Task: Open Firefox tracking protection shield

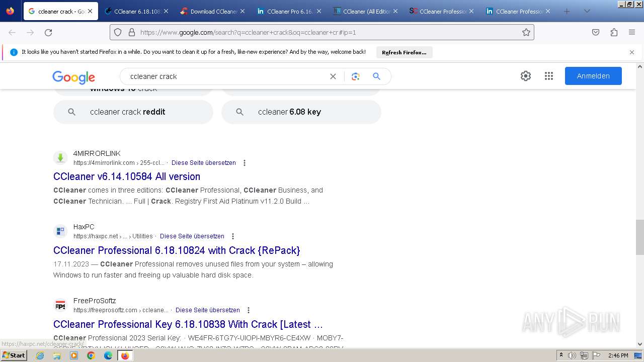Action: (118, 32)
